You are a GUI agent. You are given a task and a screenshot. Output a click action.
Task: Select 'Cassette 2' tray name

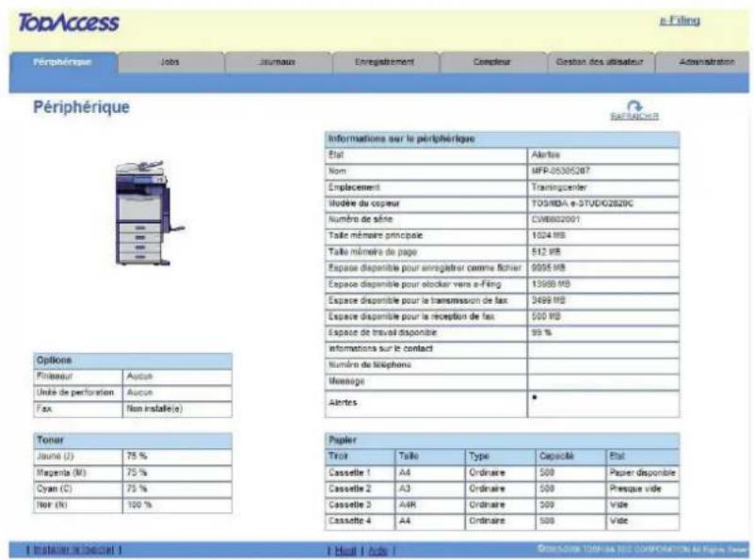(x=349, y=488)
